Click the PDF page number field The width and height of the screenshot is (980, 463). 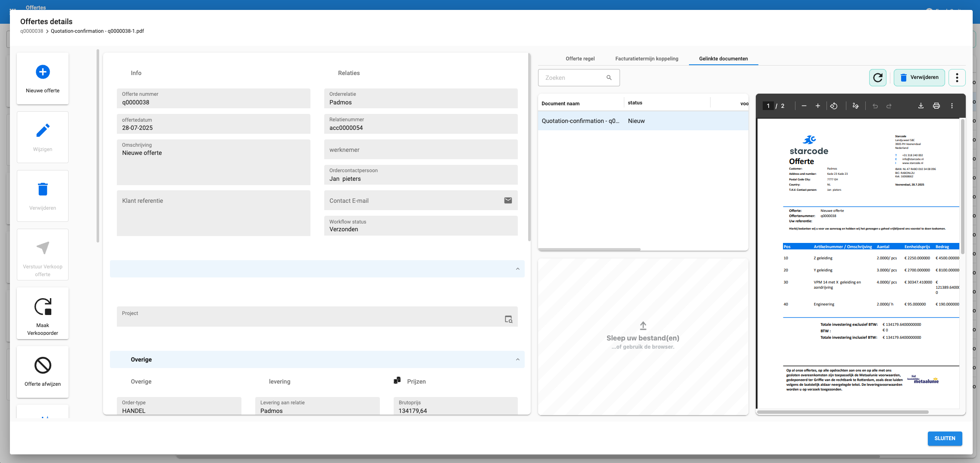point(768,106)
